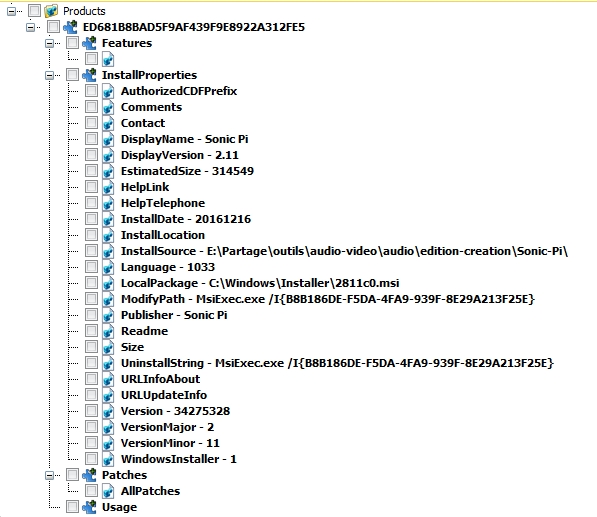The height and width of the screenshot is (517, 597).
Task: Click the value icon beside AllPatches
Action: (108, 491)
